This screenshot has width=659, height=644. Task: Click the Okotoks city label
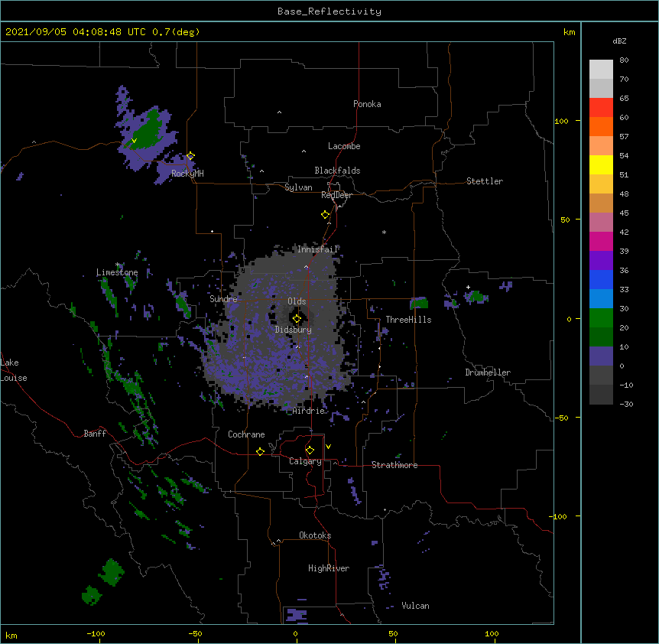pyautogui.click(x=315, y=535)
